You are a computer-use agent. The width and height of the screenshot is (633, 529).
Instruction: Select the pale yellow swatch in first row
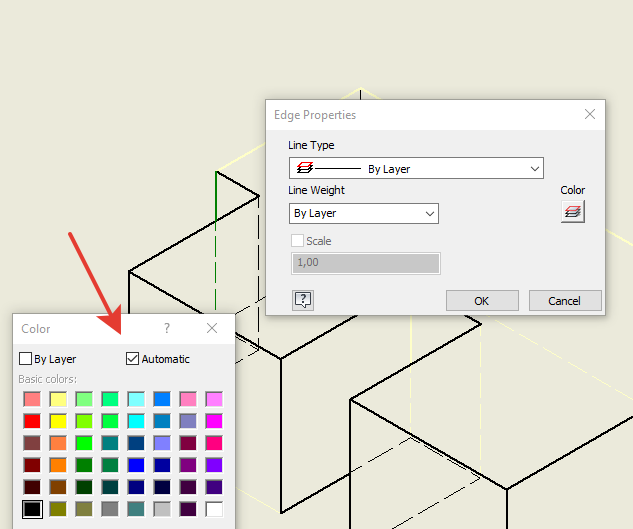58,399
